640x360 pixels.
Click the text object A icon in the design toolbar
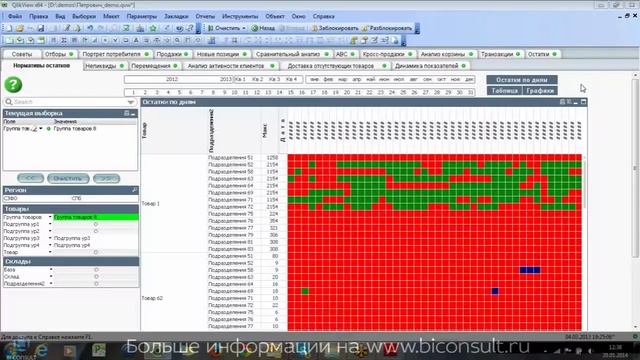pyautogui.click(x=136, y=40)
